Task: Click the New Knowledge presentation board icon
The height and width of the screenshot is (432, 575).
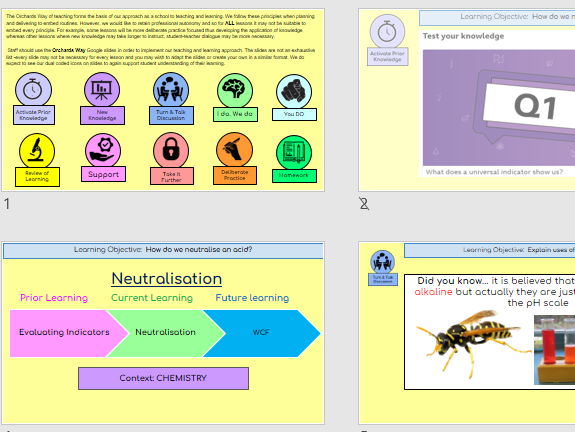Action: coord(102,89)
